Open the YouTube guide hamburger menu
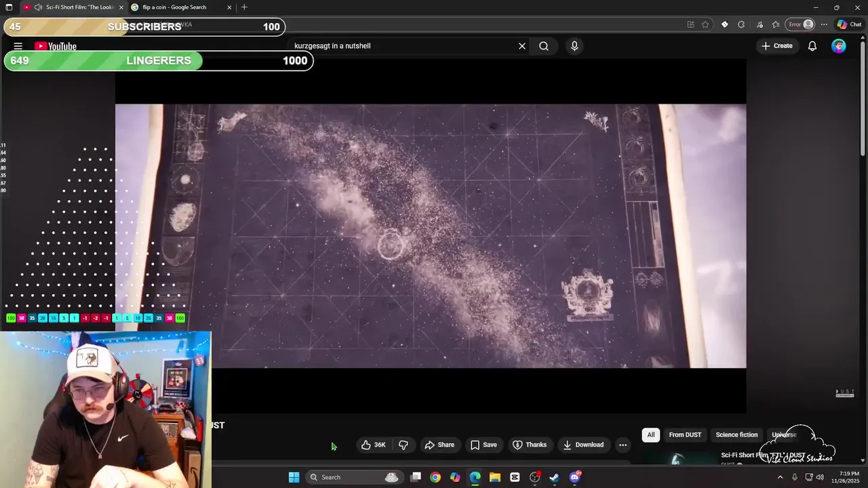Image resolution: width=868 pixels, height=488 pixels. coord(18,46)
